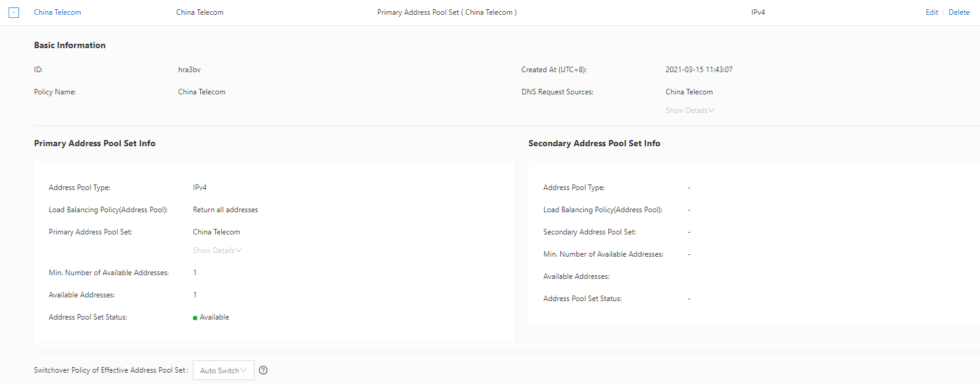Select the policy ID value hra3bv
Viewport: 980px width, 385px height.
point(189,70)
